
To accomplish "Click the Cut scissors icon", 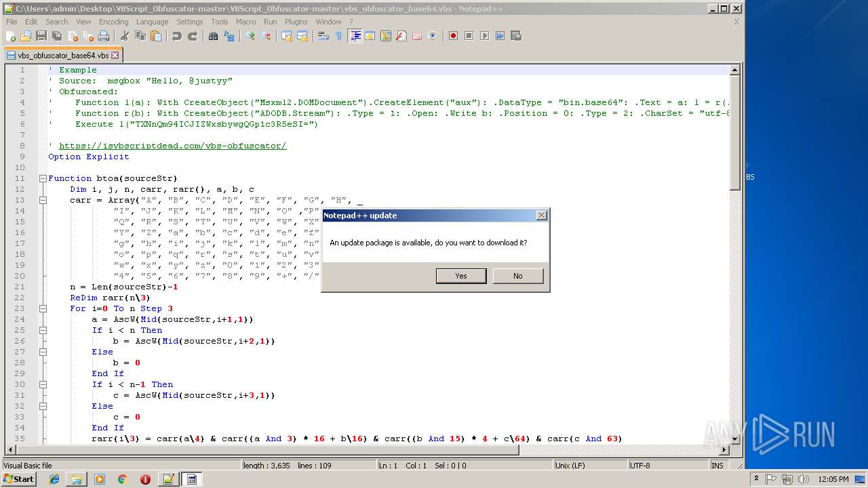I will click(124, 36).
